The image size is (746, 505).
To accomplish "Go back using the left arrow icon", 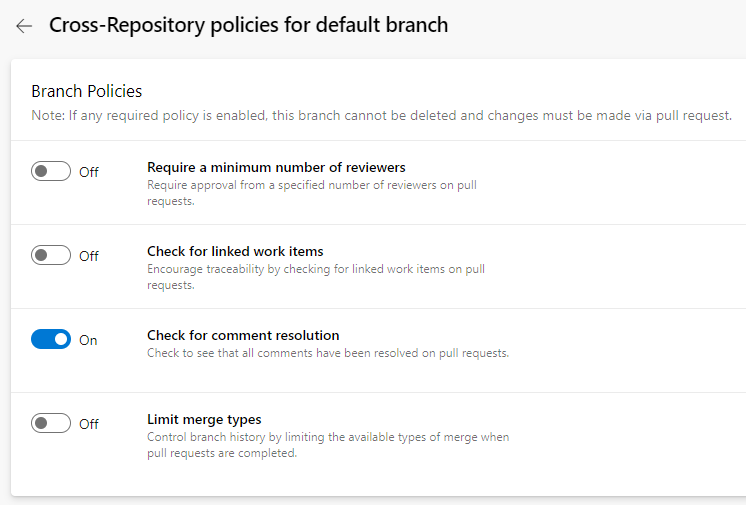I will click(x=24, y=26).
